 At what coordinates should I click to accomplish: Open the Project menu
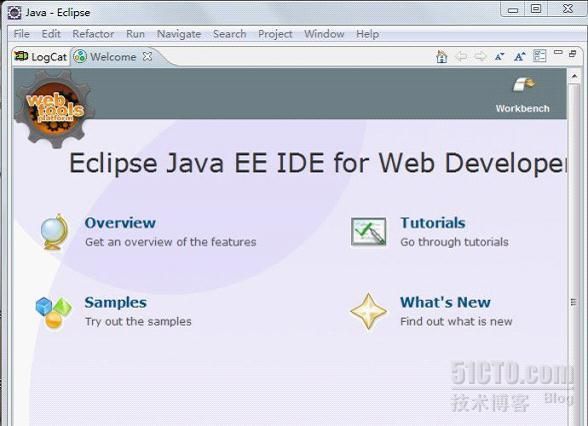point(275,34)
